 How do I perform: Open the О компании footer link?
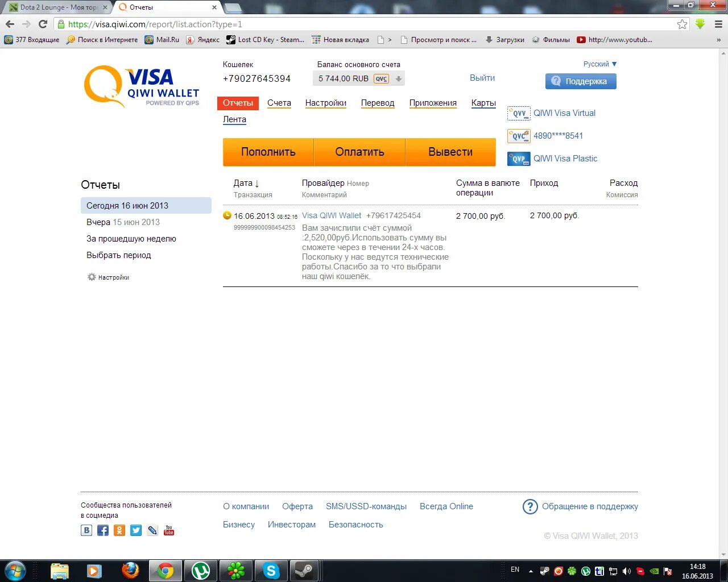(246, 506)
